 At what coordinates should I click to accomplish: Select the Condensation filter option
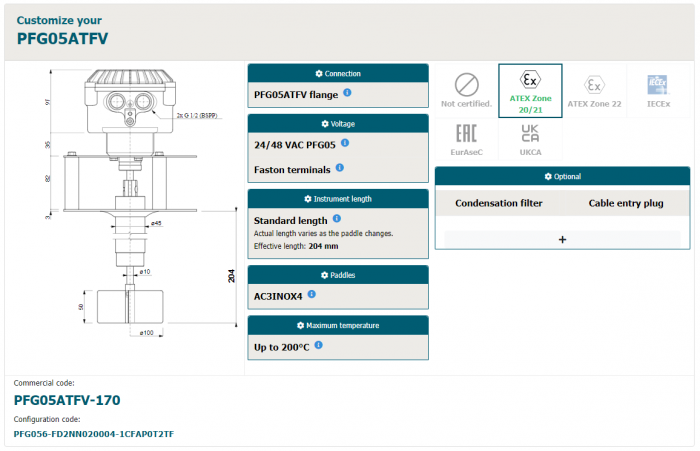[x=499, y=203]
